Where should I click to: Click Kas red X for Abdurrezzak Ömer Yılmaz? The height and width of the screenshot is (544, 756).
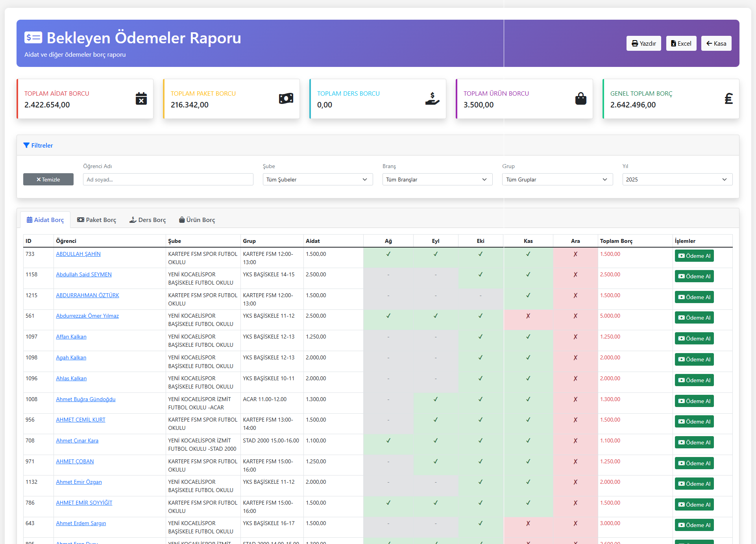(528, 316)
